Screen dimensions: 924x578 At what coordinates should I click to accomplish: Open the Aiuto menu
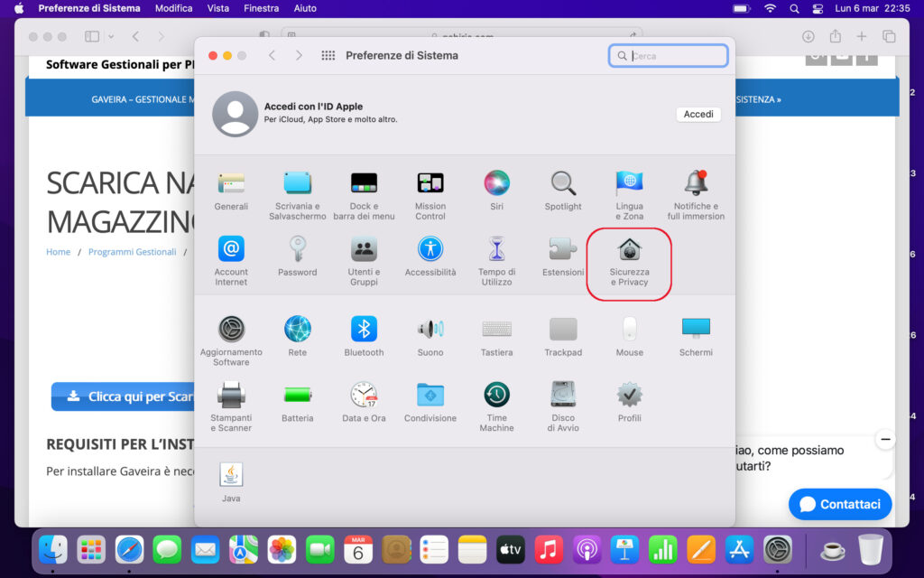click(305, 8)
